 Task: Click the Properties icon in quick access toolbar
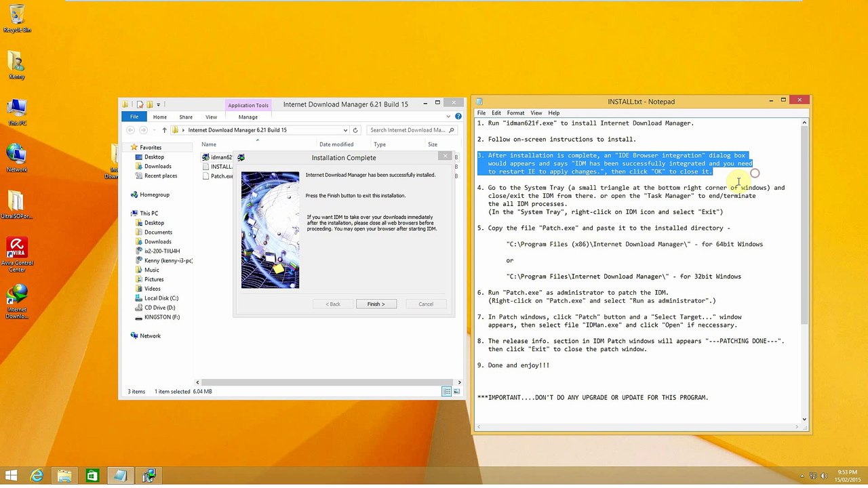click(x=140, y=104)
